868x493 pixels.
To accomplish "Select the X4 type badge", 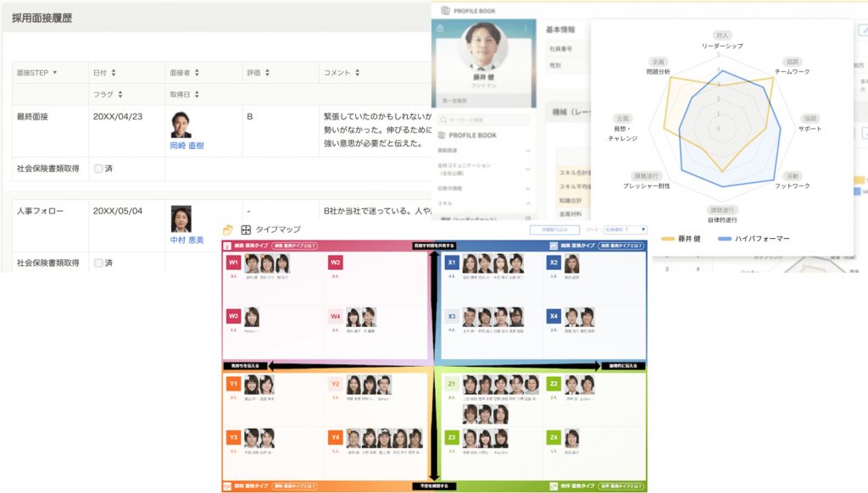I will click(554, 316).
